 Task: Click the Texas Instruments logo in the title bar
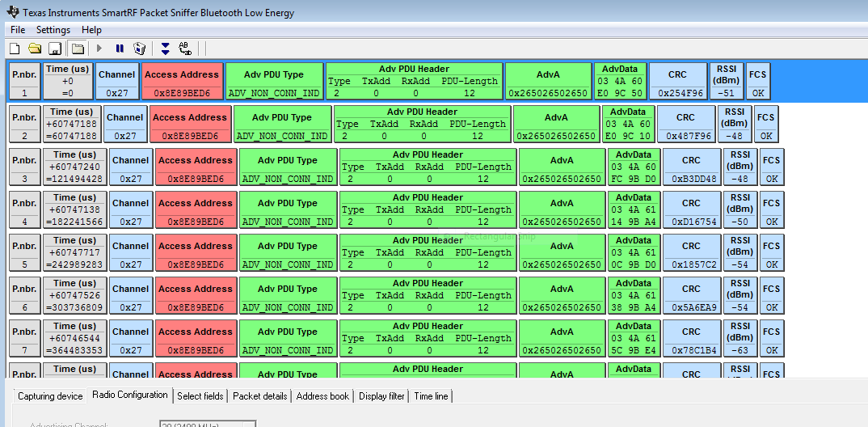pyautogui.click(x=13, y=12)
